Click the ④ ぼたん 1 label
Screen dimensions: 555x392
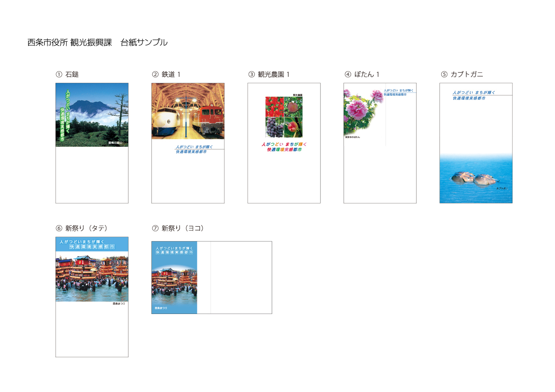(x=362, y=74)
